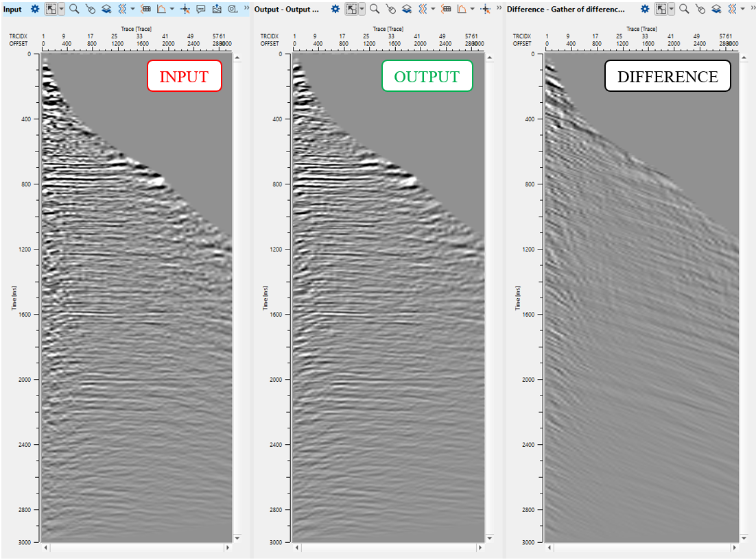This screenshot has height=560, width=756.
Task: Click the crosshair picker icon in Output toolbar
Action: point(486,10)
